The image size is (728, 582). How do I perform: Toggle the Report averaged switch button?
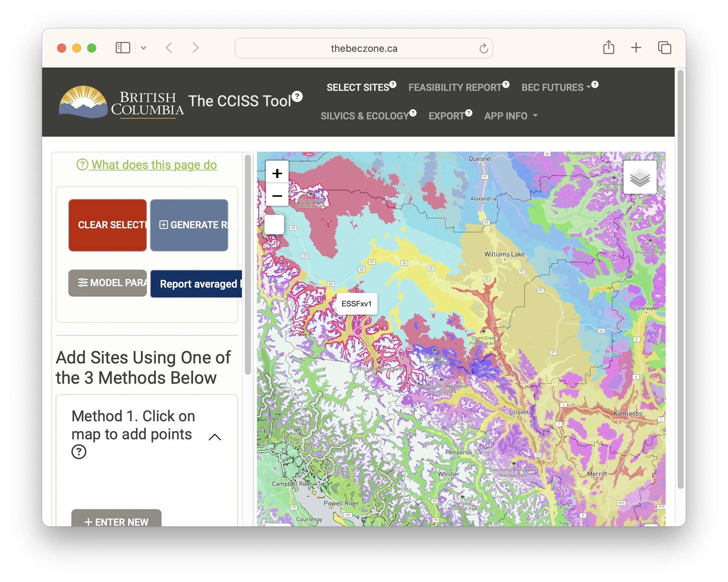coord(197,284)
